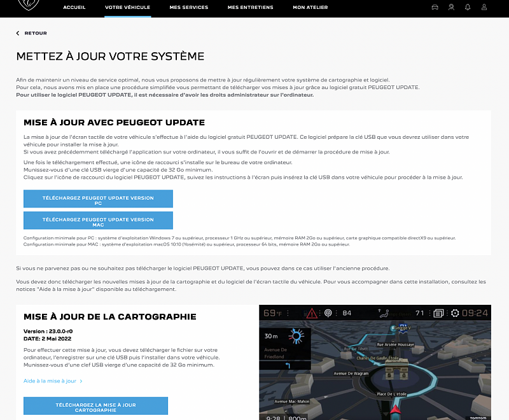This screenshot has height=420, width=509.
Task: Click the Peugeot lion logo
Action: pos(29,5)
